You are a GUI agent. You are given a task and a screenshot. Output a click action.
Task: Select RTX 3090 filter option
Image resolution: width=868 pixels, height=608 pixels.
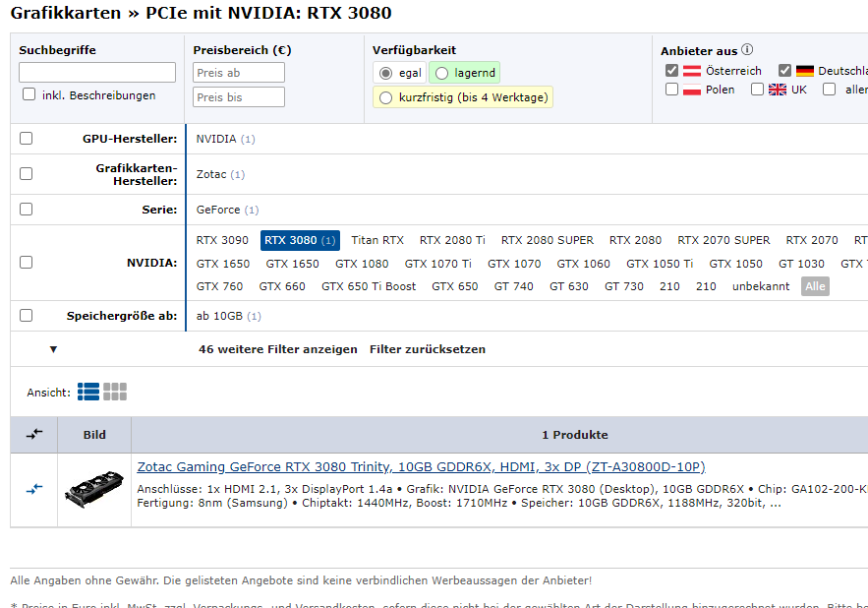coord(222,240)
